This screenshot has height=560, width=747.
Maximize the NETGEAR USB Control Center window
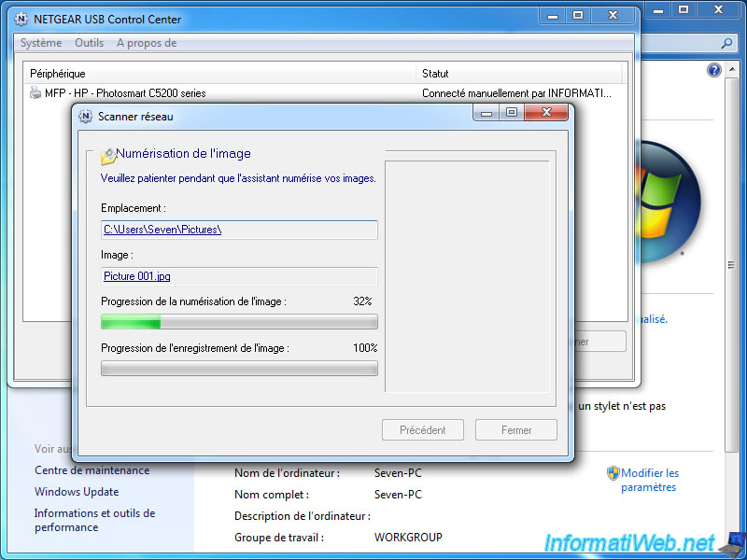click(x=578, y=16)
